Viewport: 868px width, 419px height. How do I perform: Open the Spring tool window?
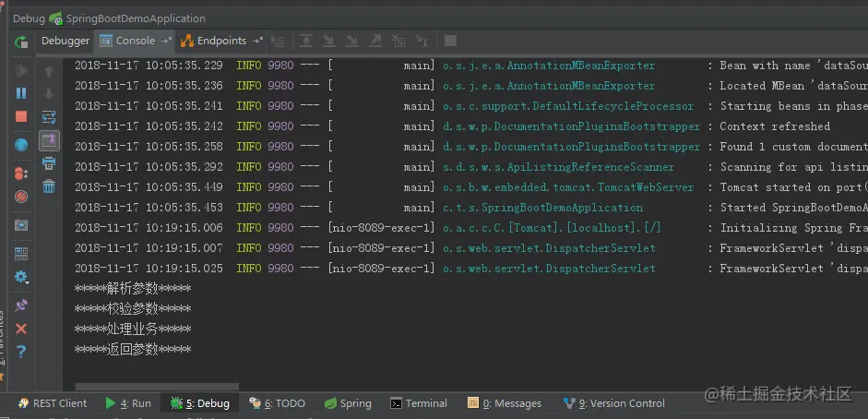[348, 403]
